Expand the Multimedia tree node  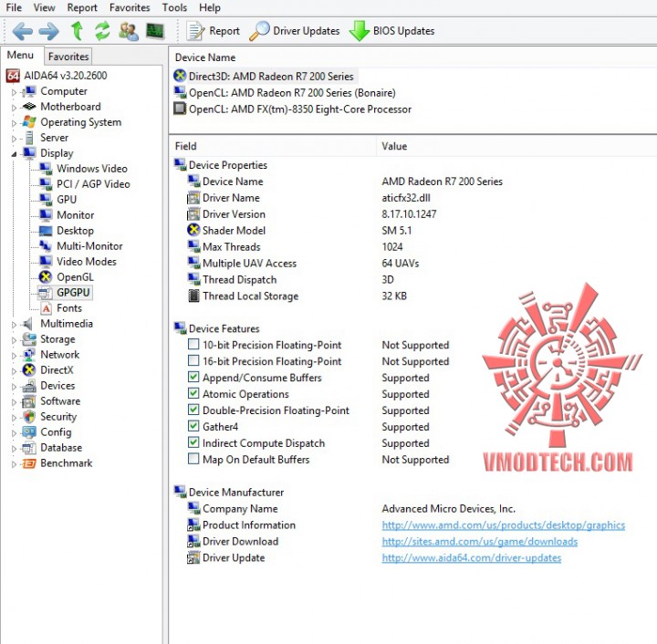tap(15, 325)
